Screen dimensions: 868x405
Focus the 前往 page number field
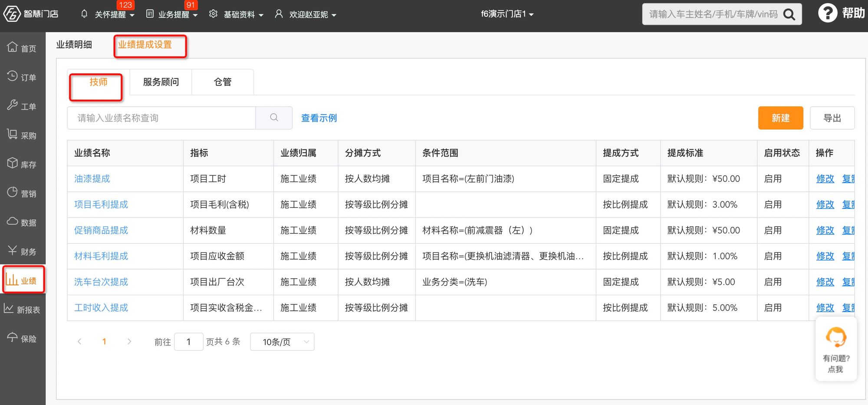(188, 342)
